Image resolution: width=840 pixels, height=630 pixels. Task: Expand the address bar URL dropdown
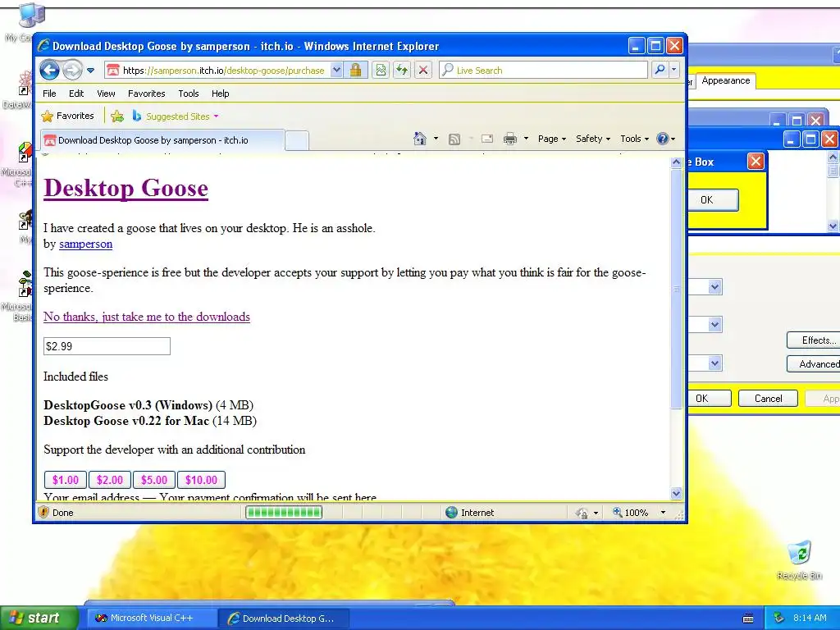pos(336,71)
